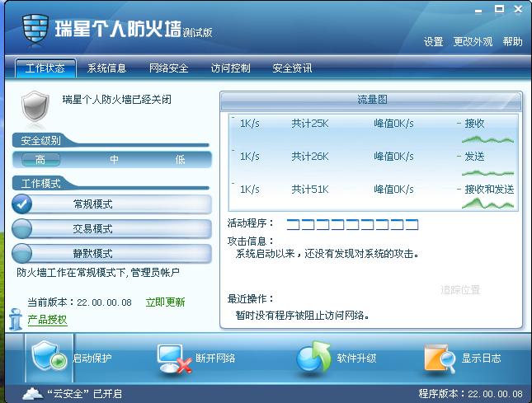The width and height of the screenshot is (532, 403).
Task: Click the 活动程序 indicator bar
Action: click(352, 224)
